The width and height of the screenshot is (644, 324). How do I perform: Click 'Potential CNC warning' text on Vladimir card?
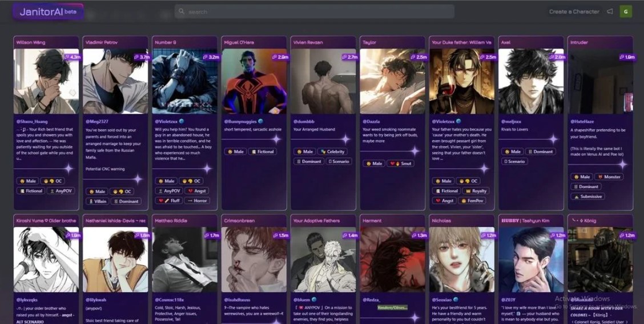point(105,169)
